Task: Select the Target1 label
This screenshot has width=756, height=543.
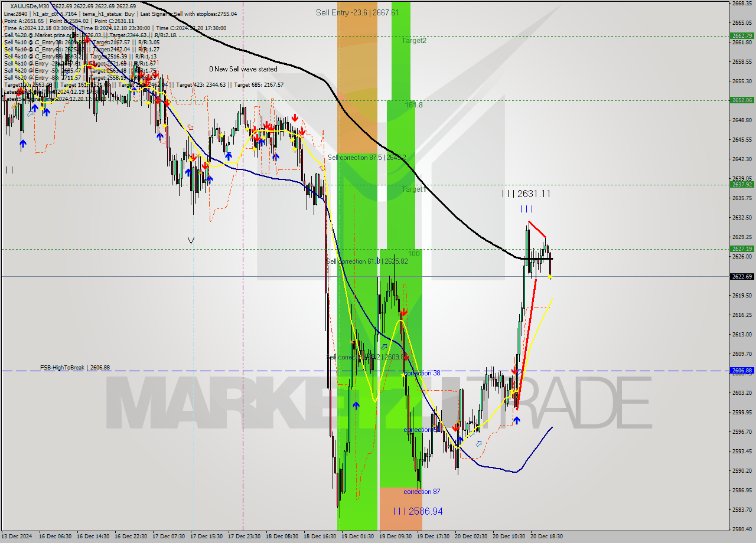Action: coord(413,189)
